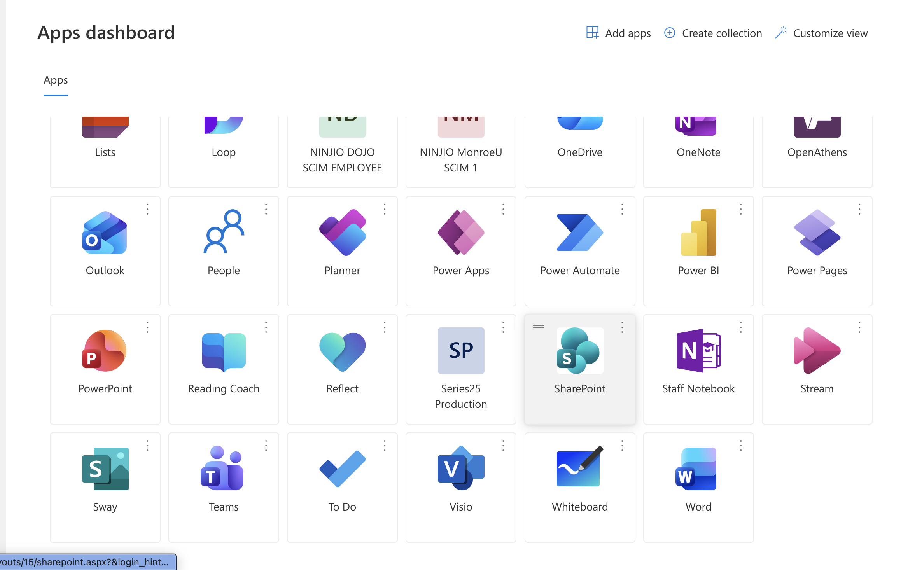924x570 pixels.
Task: Click the Loop tile label
Action: coord(224,152)
